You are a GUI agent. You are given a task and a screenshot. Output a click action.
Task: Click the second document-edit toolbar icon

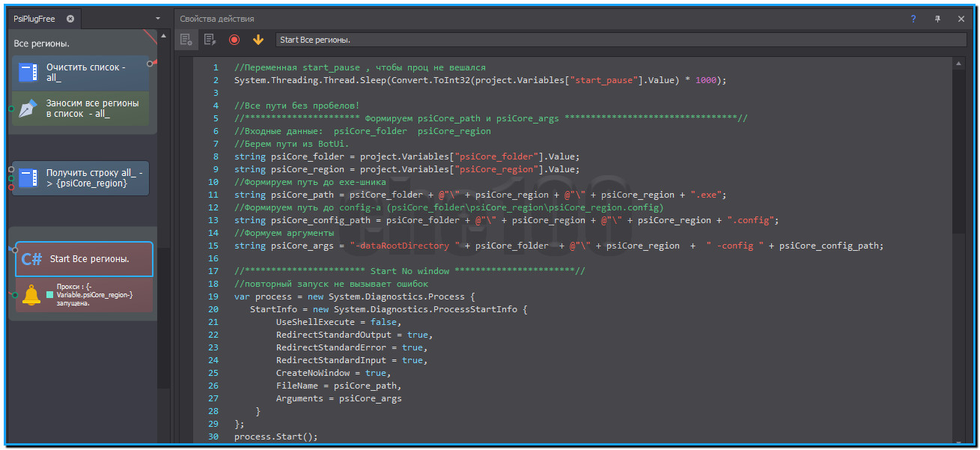(210, 40)
